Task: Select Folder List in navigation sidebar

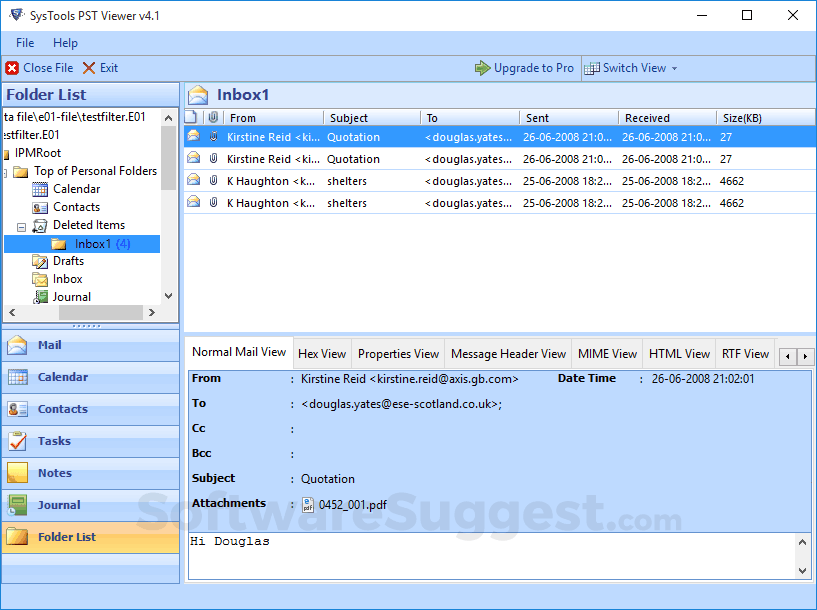Action: tap(91, 537)
